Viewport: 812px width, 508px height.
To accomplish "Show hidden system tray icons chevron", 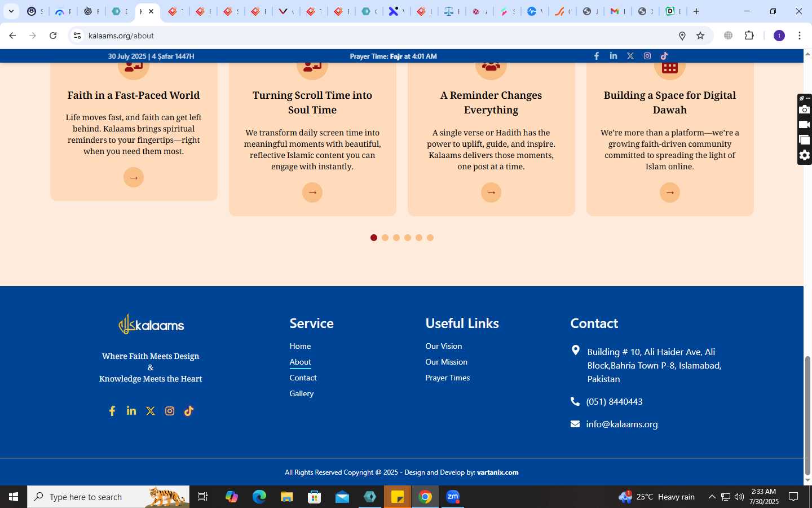I will (712, 497).
